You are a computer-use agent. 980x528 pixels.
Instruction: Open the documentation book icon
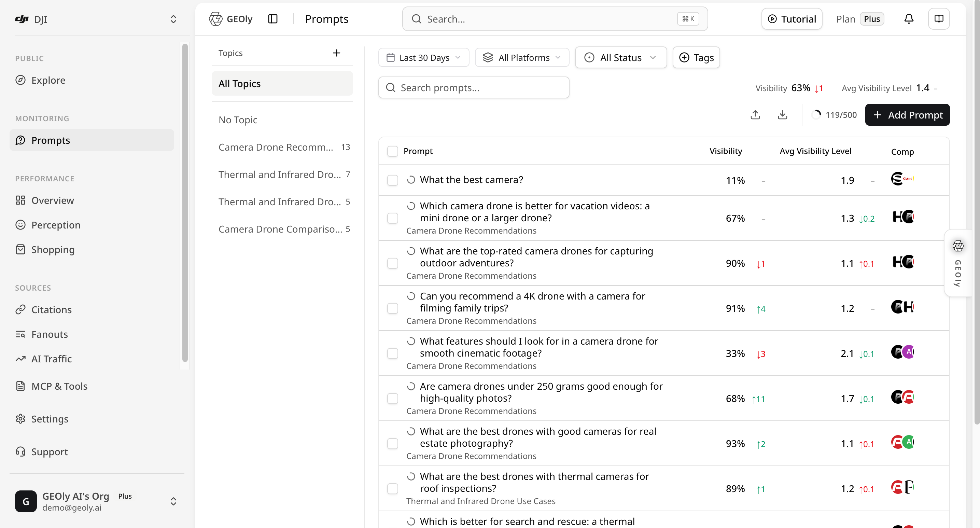click(939, 19)
